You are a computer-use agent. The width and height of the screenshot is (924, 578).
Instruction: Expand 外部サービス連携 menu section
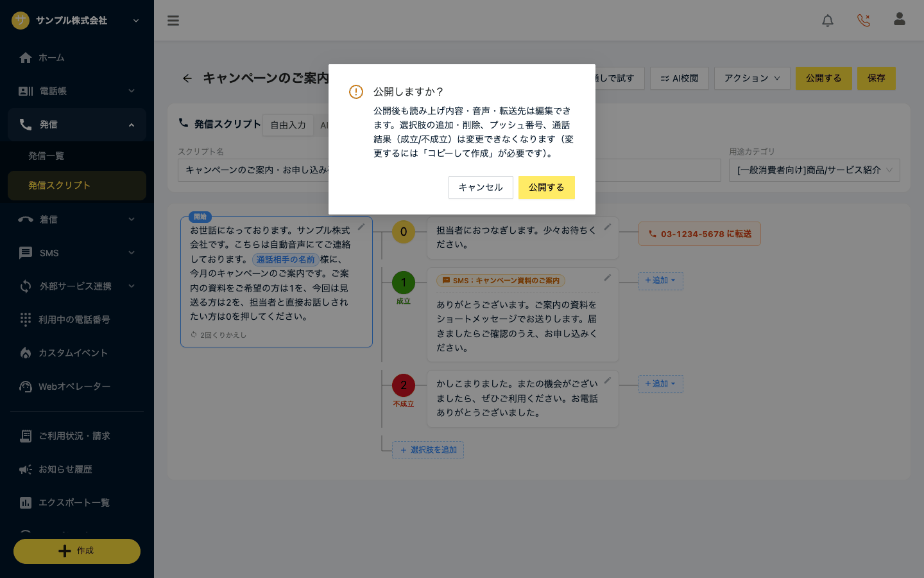77,286
